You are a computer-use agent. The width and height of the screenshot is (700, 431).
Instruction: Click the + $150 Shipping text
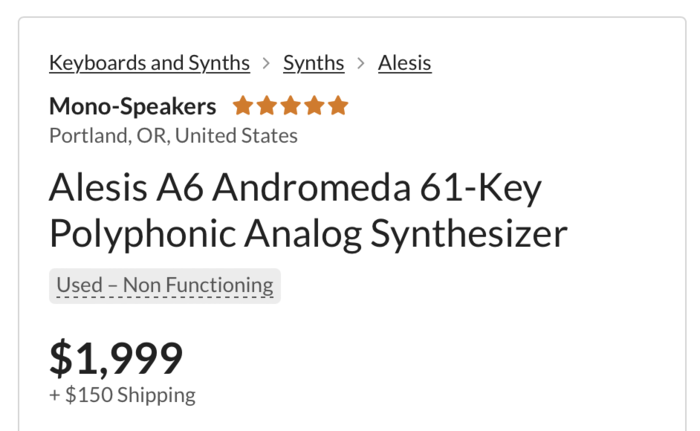point(122,395)
